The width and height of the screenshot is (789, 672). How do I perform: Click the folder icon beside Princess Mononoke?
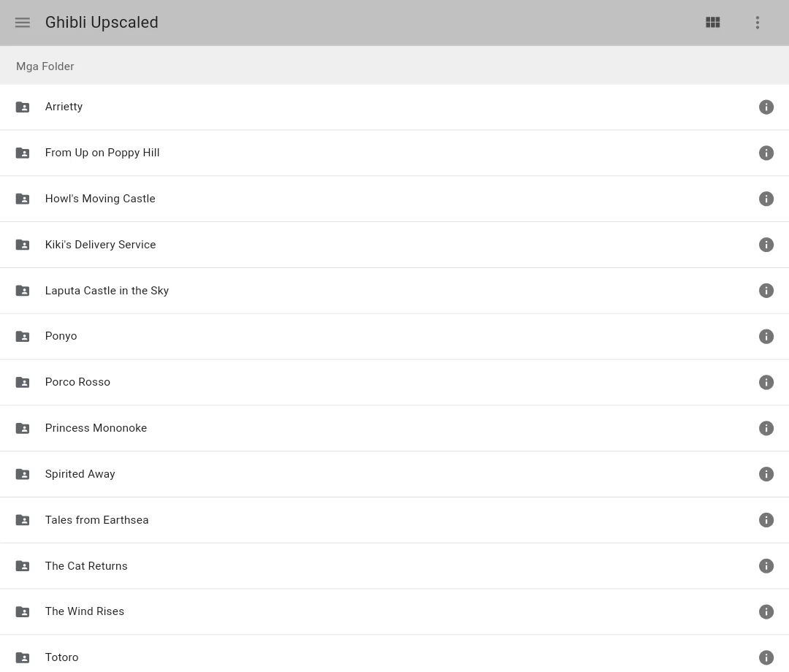(23, 428)
